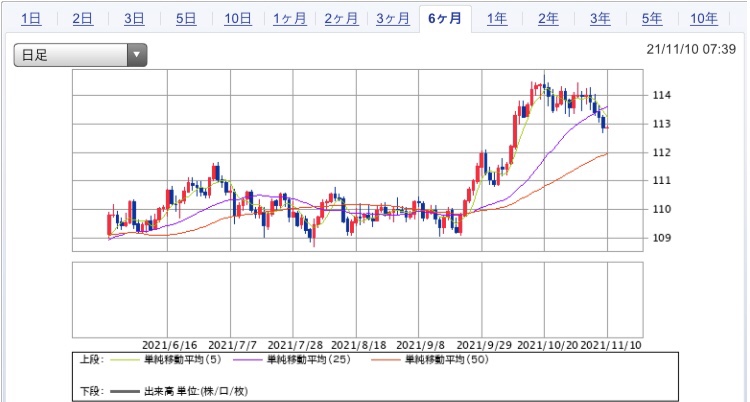The height and width of the screenshot is (402, 750).
Task: Open the 3年 chart range
Action: [x=600, y=19]
